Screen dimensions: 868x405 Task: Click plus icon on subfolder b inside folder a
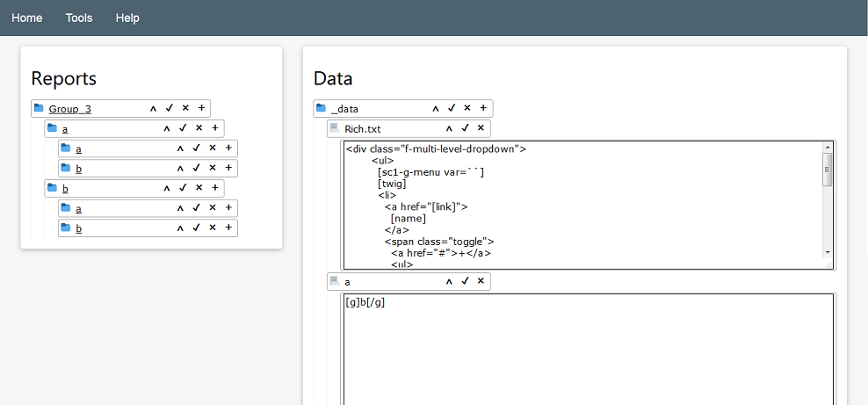tap(228, 168)
